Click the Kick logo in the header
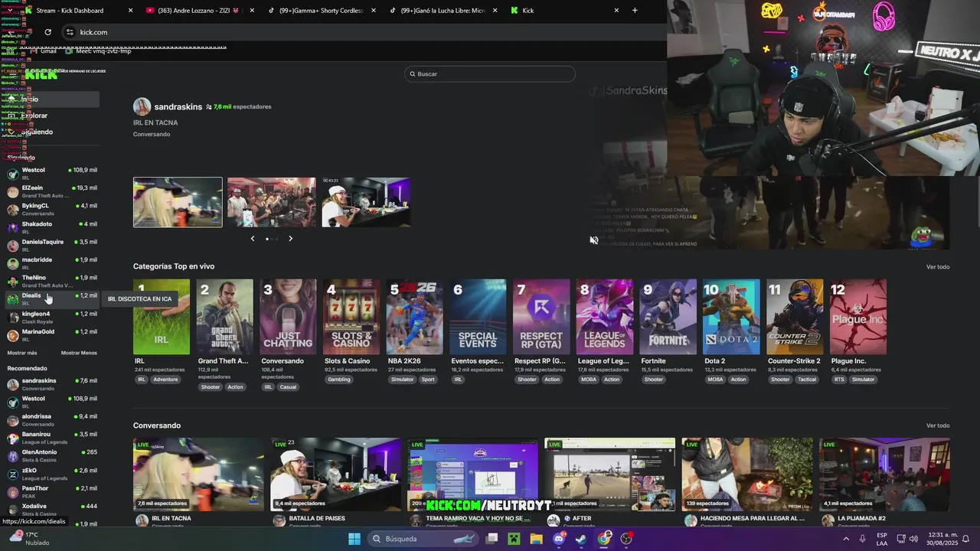Screen dimensions: 980x551 coord(41,74)
